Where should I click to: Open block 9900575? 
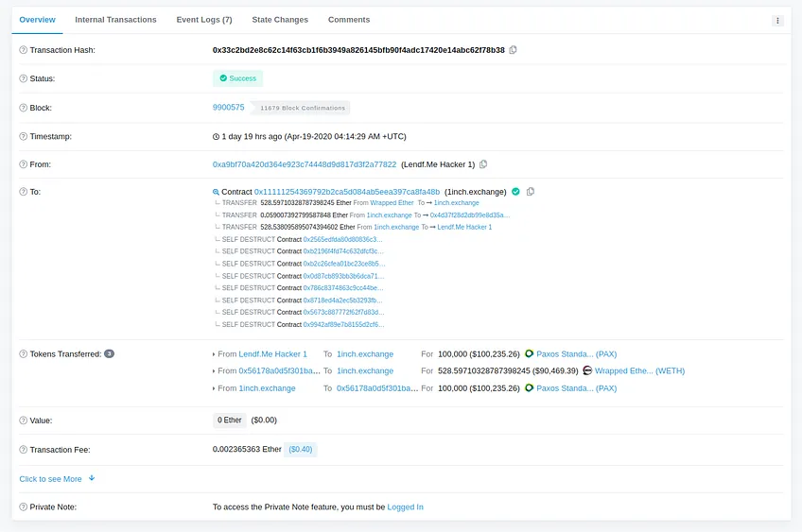229,107
